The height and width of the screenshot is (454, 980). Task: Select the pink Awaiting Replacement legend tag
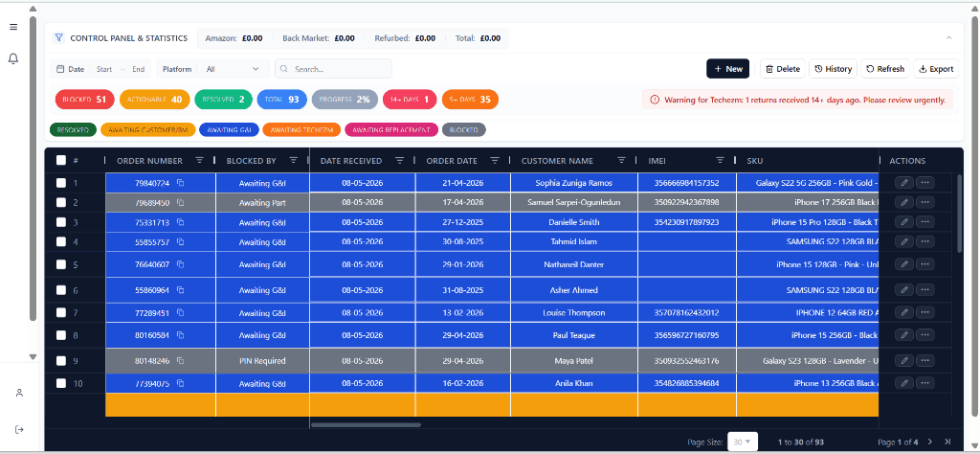[x=391, y=130]
